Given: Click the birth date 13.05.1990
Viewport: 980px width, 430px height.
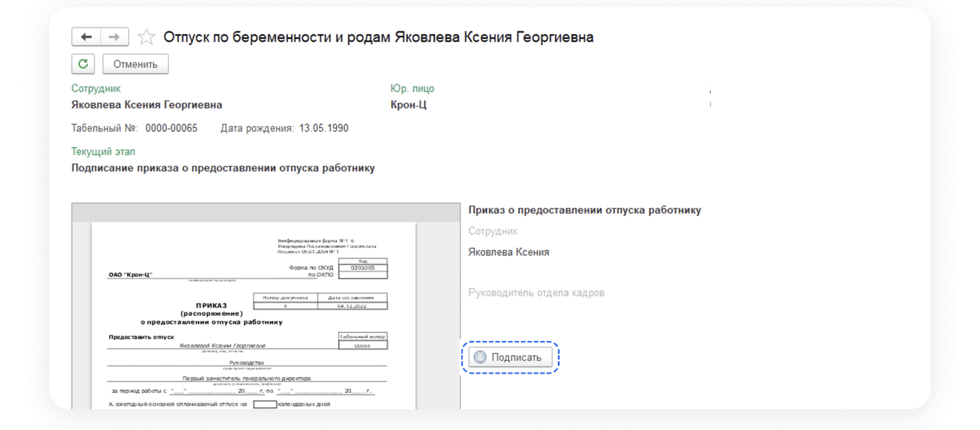Looking at the screenshot, I should [x=324, y=128].
